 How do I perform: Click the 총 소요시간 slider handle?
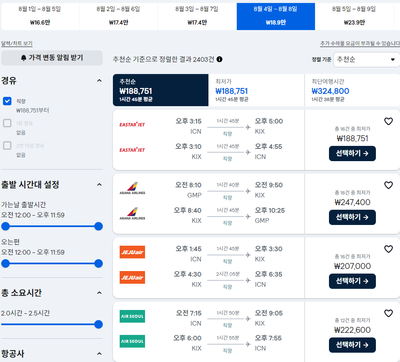tap(98, 324)
